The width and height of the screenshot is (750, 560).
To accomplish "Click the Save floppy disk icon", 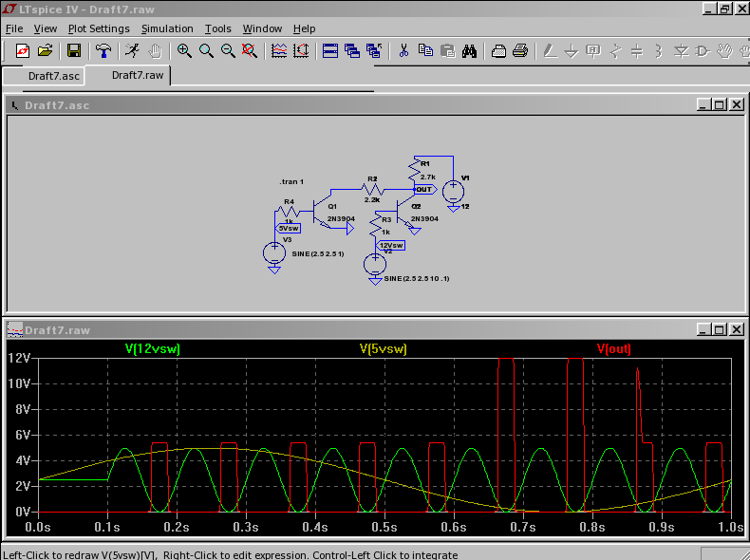I will [x=73, y=51].
